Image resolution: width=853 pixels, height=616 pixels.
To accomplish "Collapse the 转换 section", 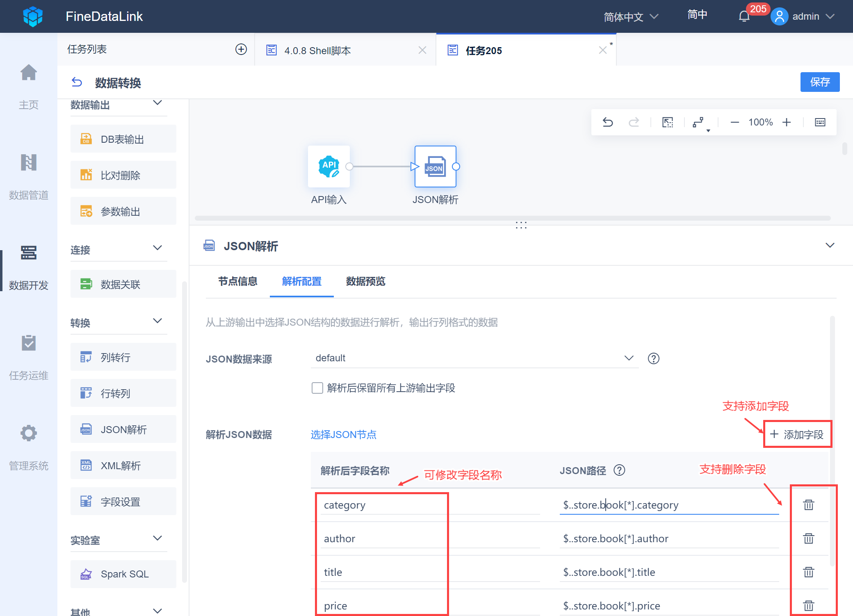I will pyautogui.click(x=157, y=321).
